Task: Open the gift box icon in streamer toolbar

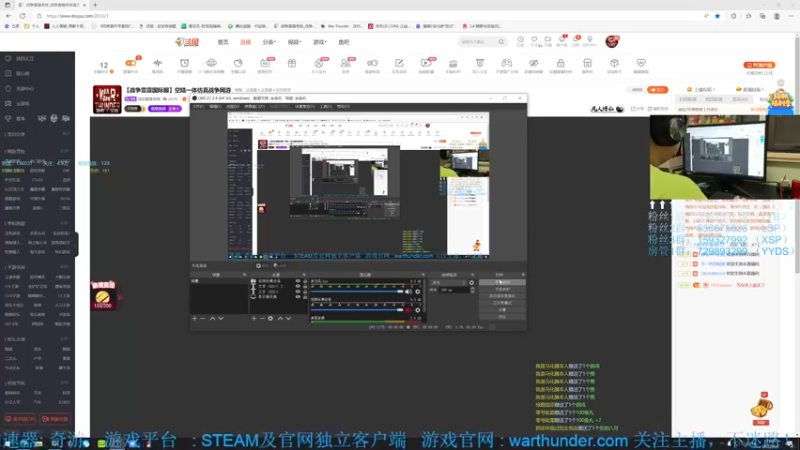Action: click(x=292, y=63)
